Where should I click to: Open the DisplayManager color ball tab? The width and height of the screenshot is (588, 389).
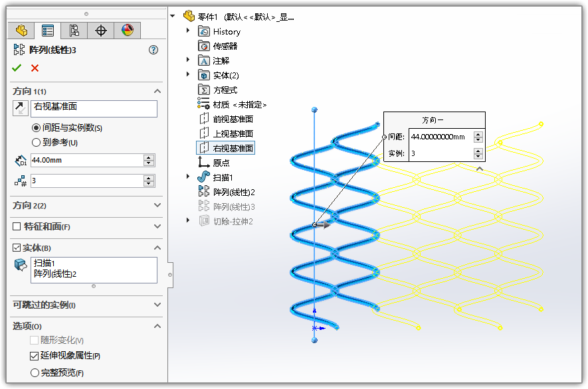pyautogui.click(x=127, y=31)
